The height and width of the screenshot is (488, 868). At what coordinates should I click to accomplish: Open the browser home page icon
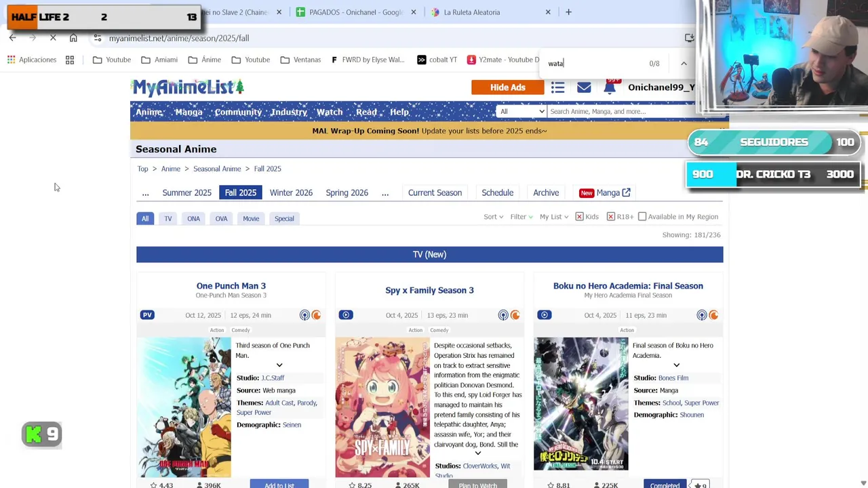coord(73,38)
